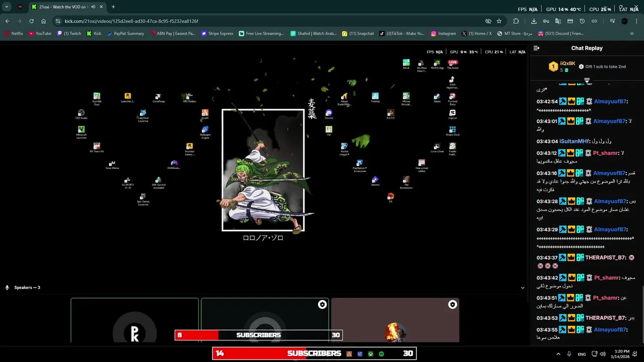Switch to the first pinned browser tab

click(20, 7)
